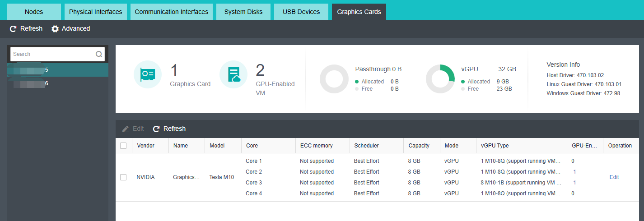644x221 pixels.
Task: Click the Passthrough donut chart
Action: [334, 79]
